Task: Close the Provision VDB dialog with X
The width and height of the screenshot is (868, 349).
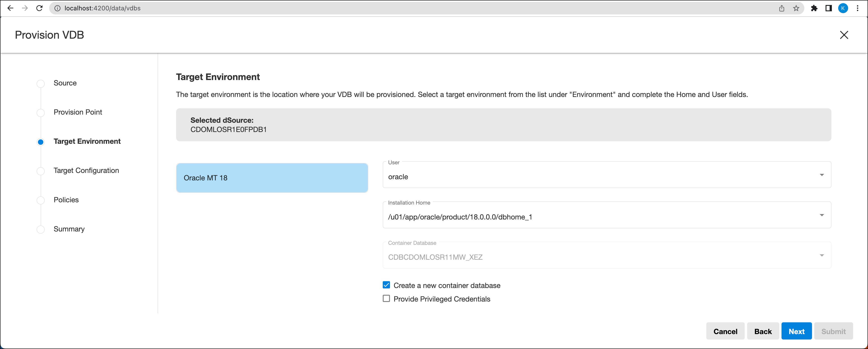Action: [x=844, y=35]
